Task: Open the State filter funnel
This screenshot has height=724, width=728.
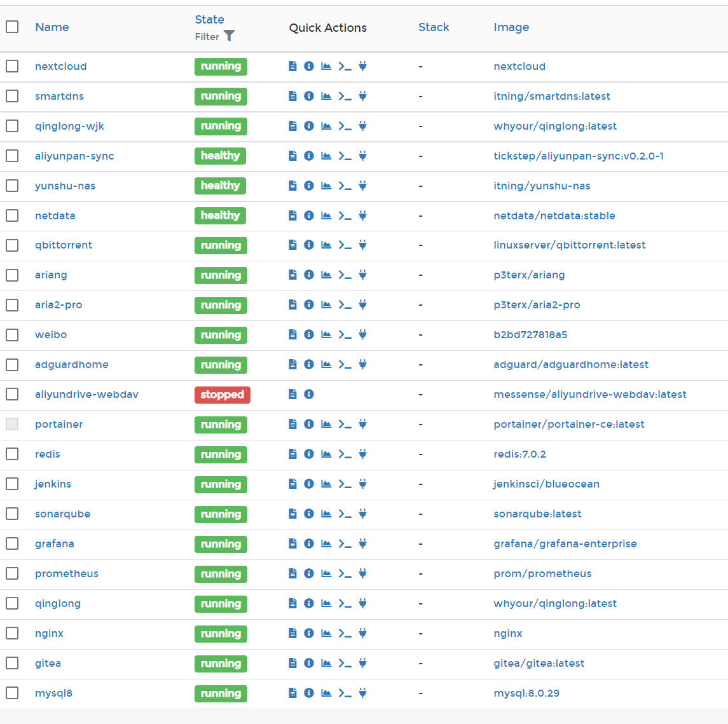Action: pos(229,36)
